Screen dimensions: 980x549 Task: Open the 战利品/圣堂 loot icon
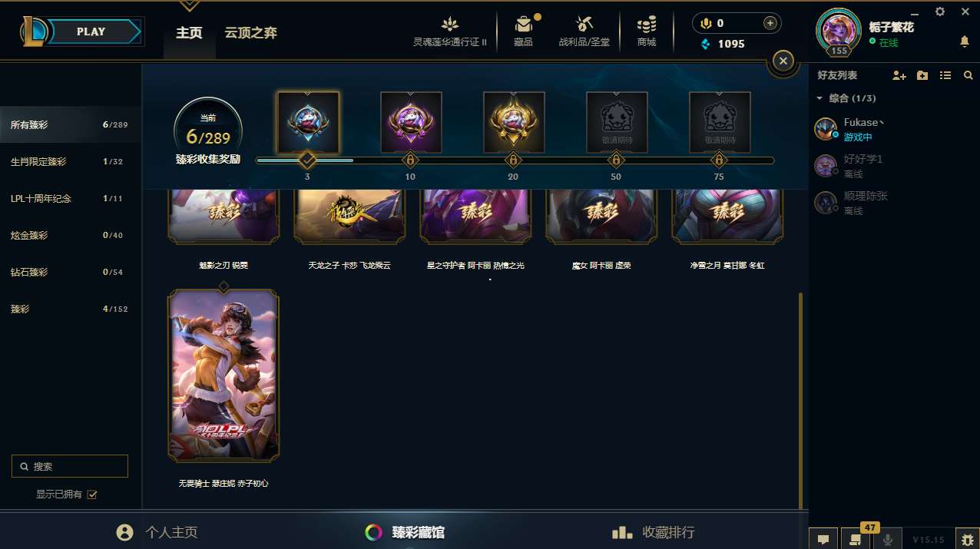click(584, 25)
